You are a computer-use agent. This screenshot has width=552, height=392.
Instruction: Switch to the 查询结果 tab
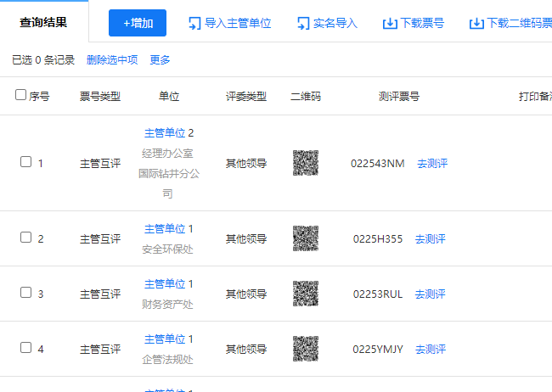coord(43,23)
